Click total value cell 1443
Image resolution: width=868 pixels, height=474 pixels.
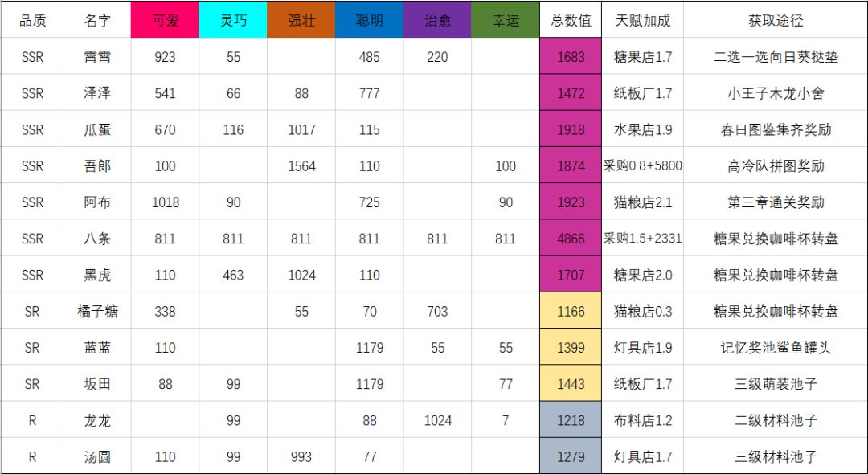coord(571,384)
